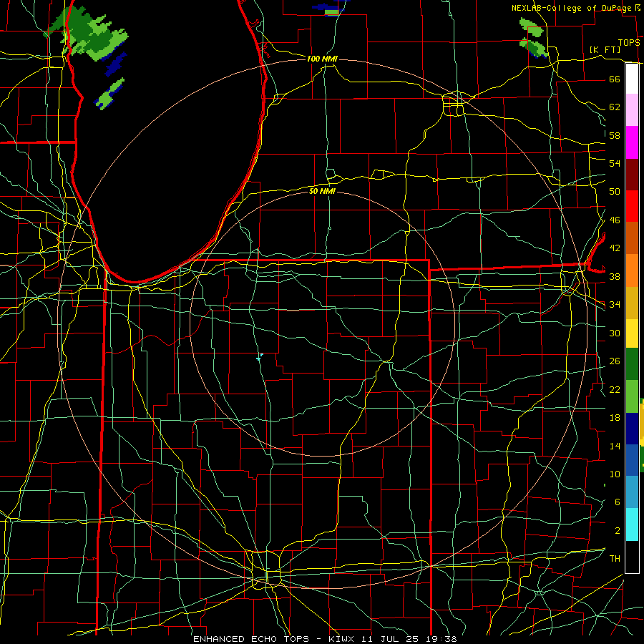Click the "10" legend value

click(x=615, y=474)
